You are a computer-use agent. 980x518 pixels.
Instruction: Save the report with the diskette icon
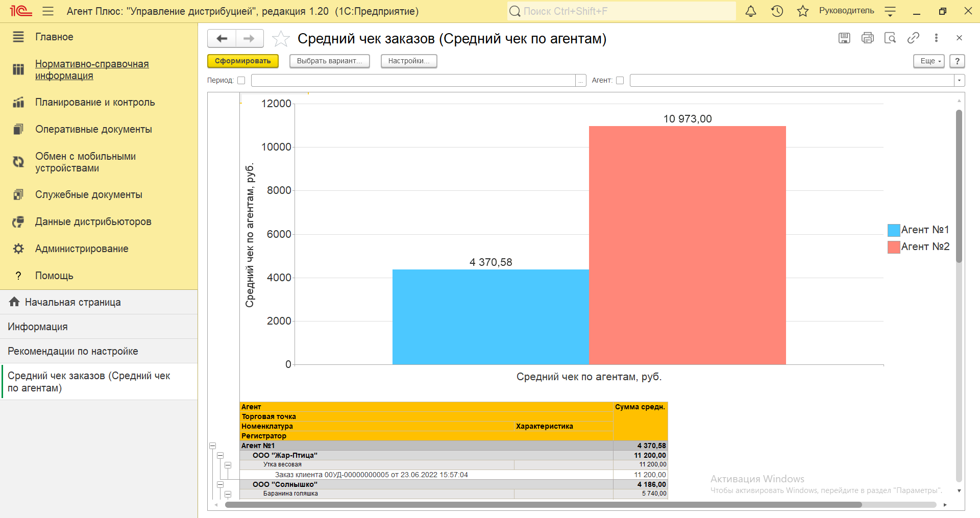click(x=844, y=38)
